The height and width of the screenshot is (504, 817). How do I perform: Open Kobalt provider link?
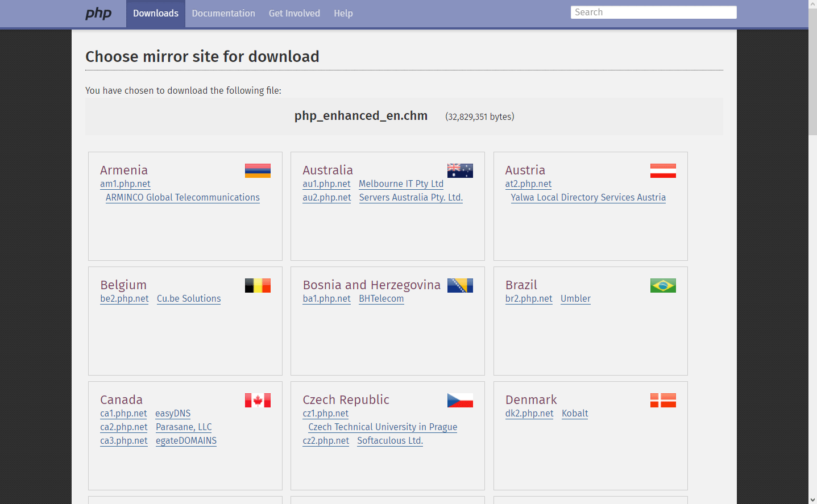click(575, 414)
